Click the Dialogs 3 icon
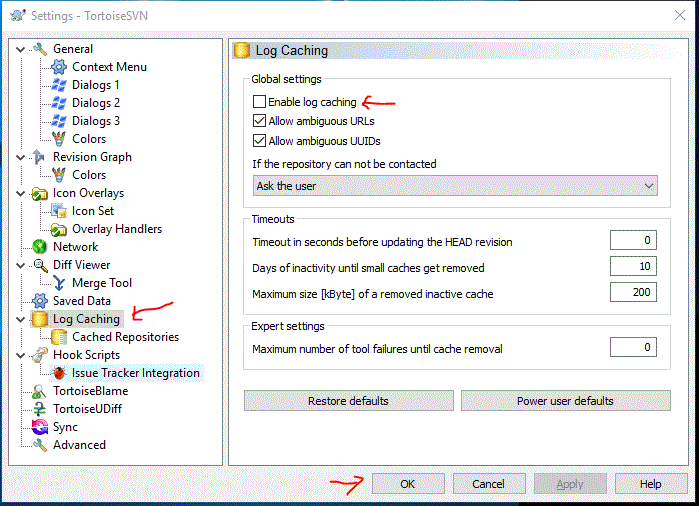Screen dimensions: 699x506 59,121
